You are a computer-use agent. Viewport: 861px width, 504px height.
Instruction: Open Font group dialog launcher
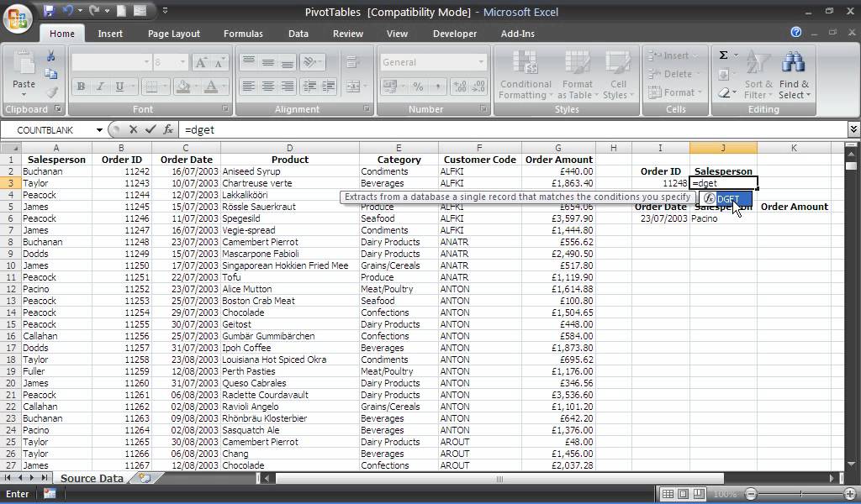point(225,109)
